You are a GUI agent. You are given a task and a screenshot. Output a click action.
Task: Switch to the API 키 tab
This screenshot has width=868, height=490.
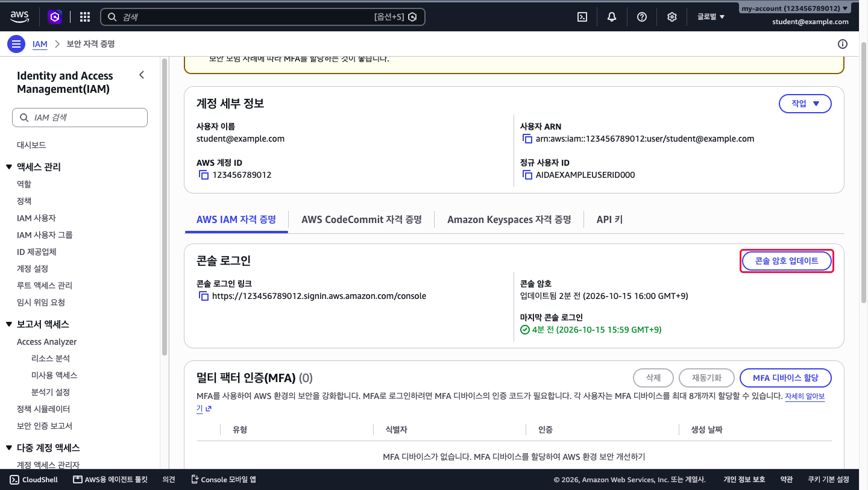pyautogui.click(x=609, y=219)
